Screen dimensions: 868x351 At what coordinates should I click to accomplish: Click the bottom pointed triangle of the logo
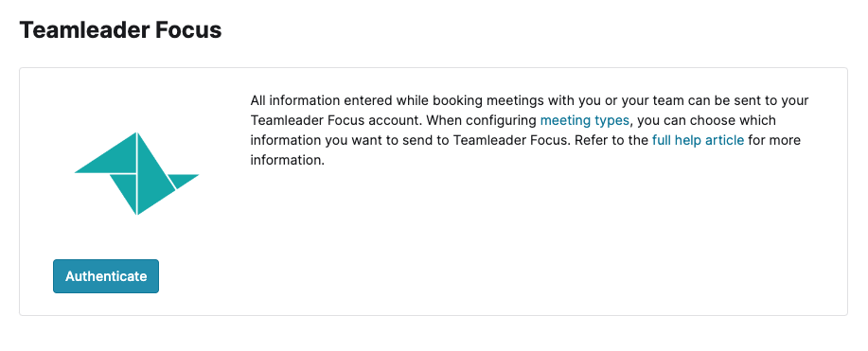pos(126,188)
